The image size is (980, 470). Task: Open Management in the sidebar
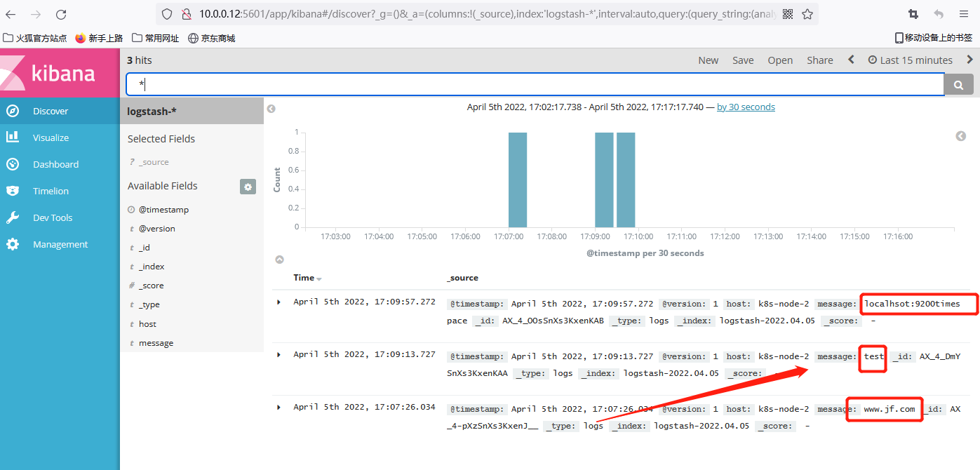[60, 244]
